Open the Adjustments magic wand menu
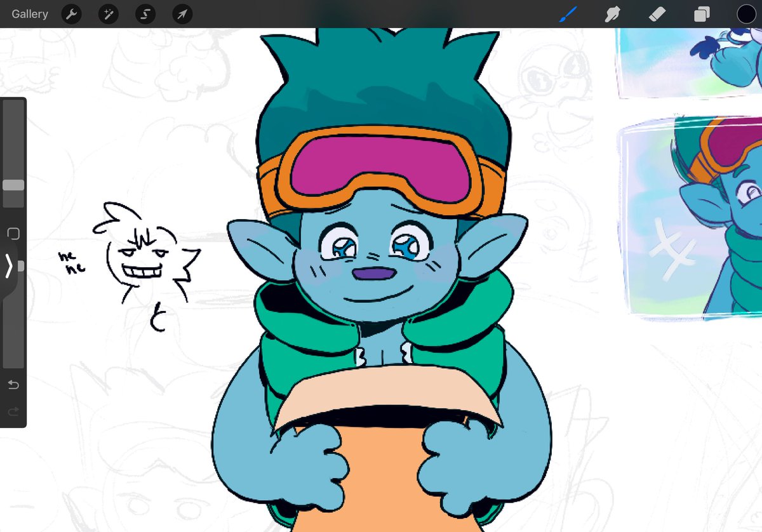 click(x=109, y=14)
